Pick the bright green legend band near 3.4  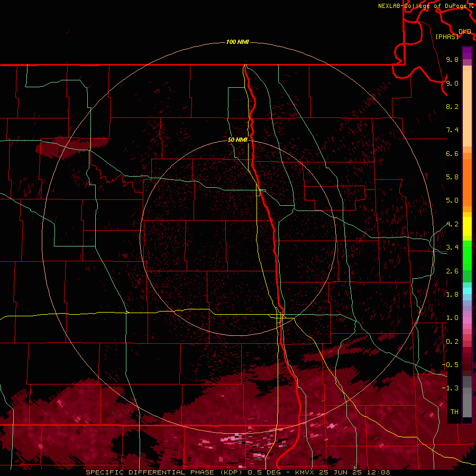click(x=467, y=255)
